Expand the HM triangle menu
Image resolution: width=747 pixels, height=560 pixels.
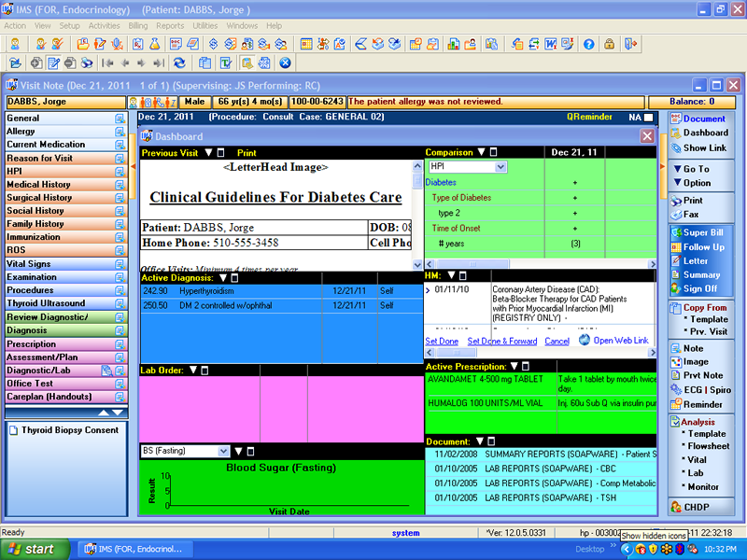[451, 275]
